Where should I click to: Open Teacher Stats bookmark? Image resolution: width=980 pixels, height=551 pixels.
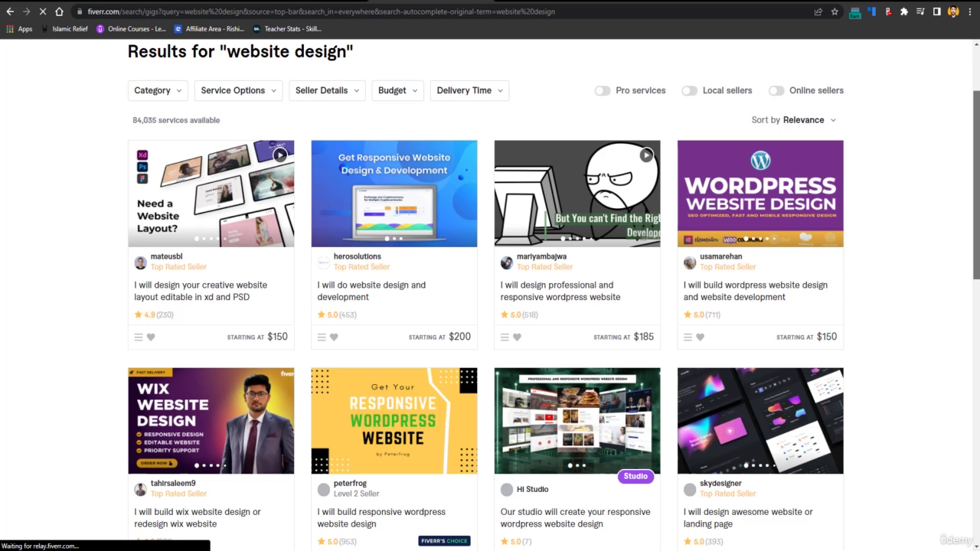[x=287, y=29]
